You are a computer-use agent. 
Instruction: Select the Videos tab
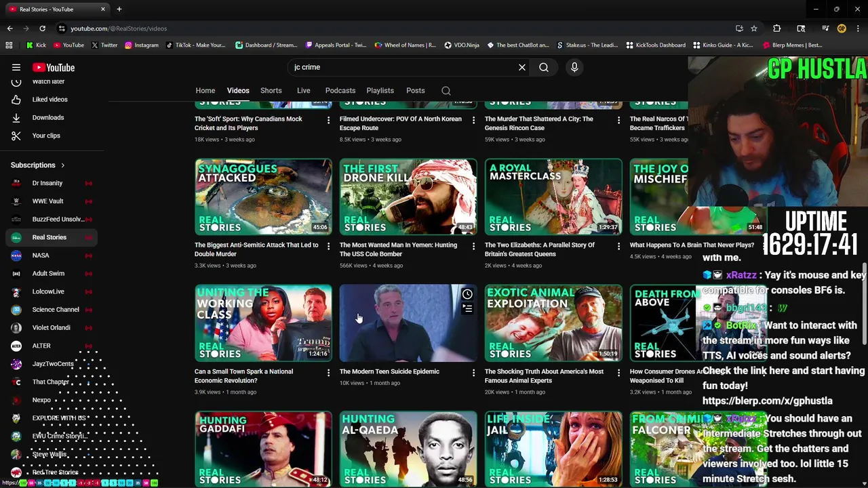coord(238,91)
